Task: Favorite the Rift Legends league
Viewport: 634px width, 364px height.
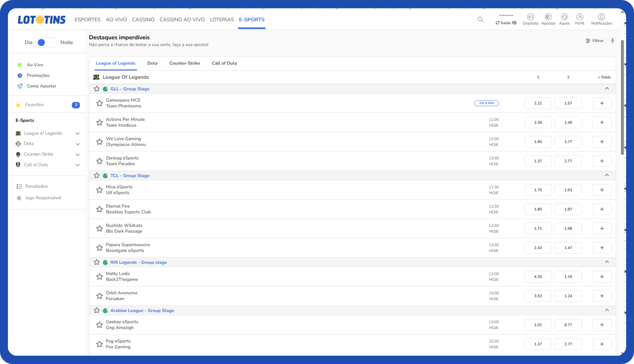Action: coord(97,262)
